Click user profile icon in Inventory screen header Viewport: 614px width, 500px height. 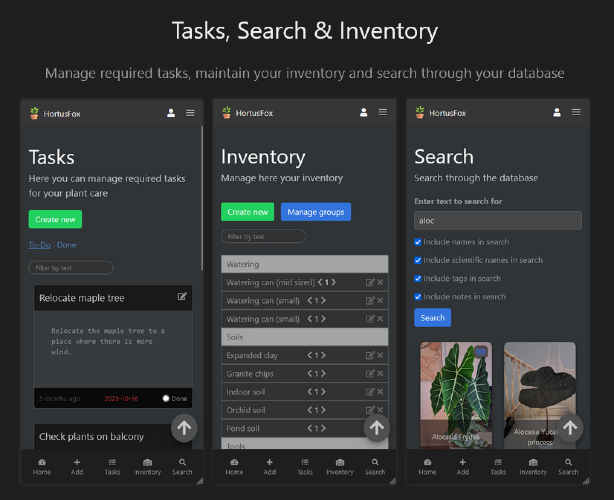[363, 112]
